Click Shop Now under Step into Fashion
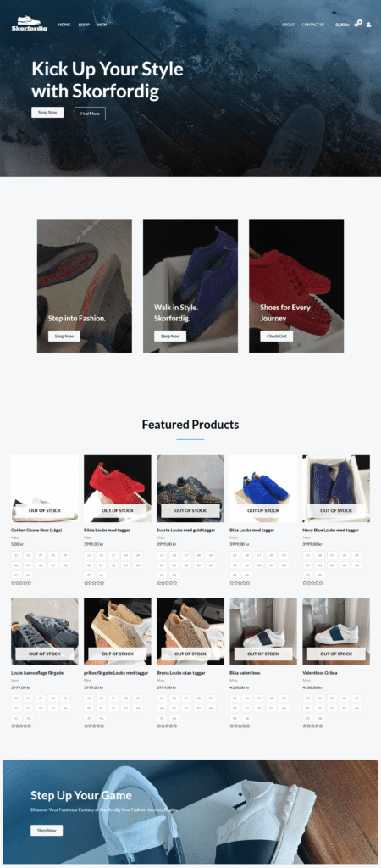This screenshot has height=868, width=381. coord(64,336)
